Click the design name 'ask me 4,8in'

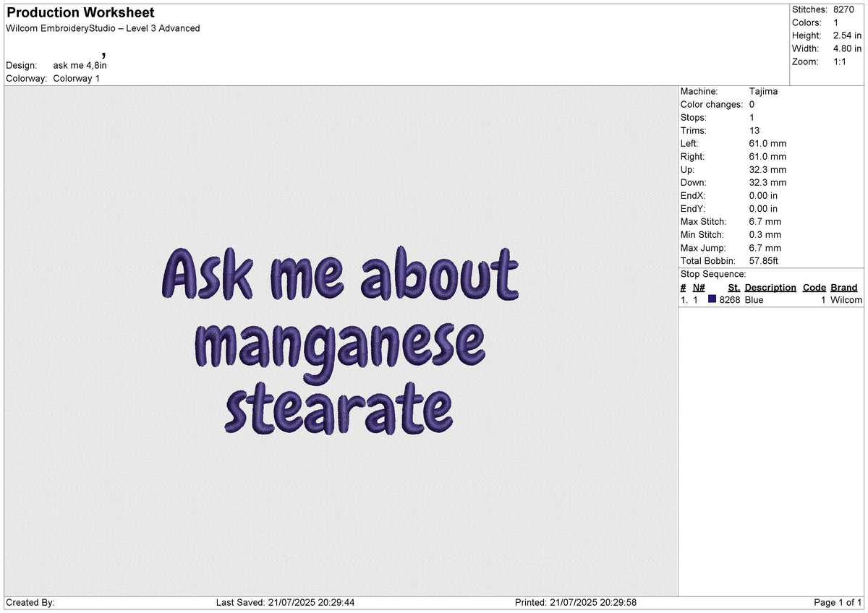point(80,65)
